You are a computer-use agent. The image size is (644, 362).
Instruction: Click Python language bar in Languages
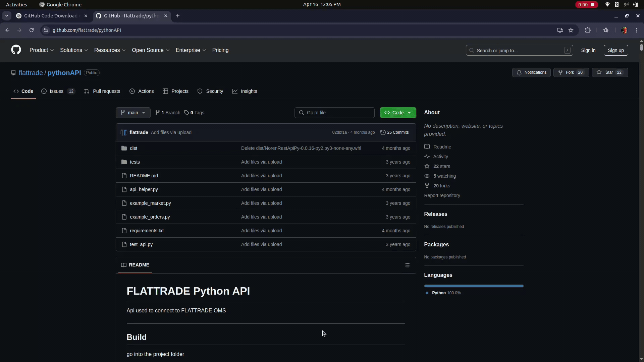point(474,286)
